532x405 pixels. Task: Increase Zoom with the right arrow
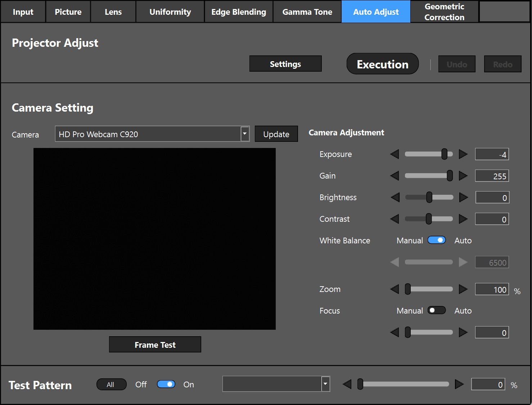click(463, 289)
